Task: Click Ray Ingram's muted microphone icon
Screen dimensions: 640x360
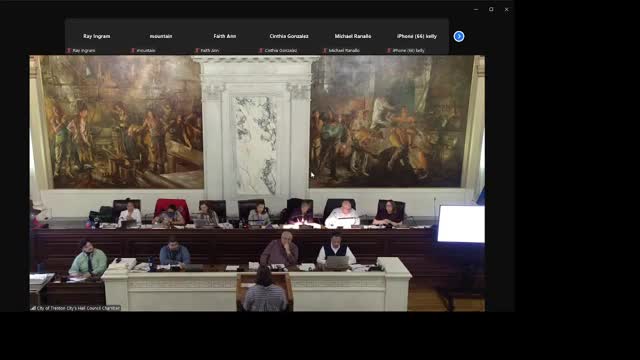Action: tap(69, 51)
